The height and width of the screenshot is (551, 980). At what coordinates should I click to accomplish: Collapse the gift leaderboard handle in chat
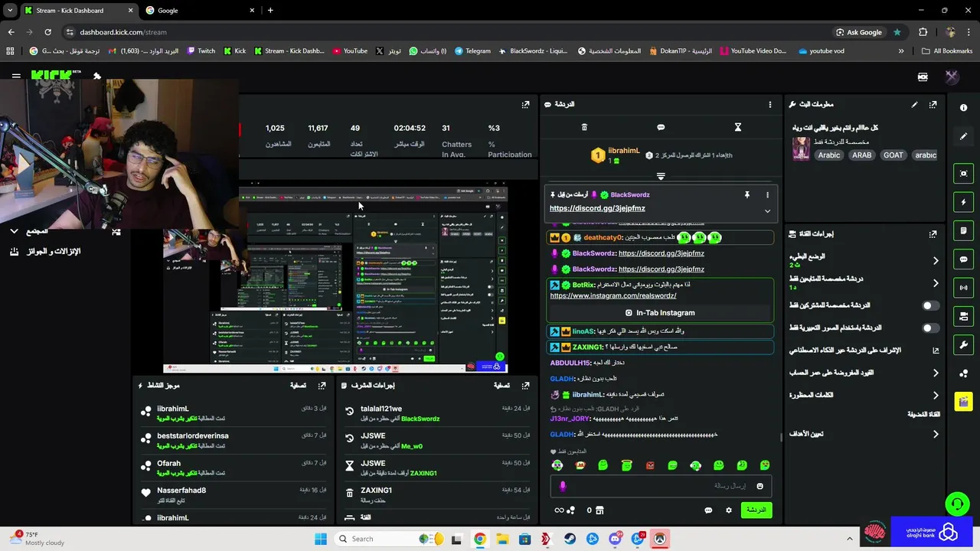pyautogui.click(x=661, y=176)
